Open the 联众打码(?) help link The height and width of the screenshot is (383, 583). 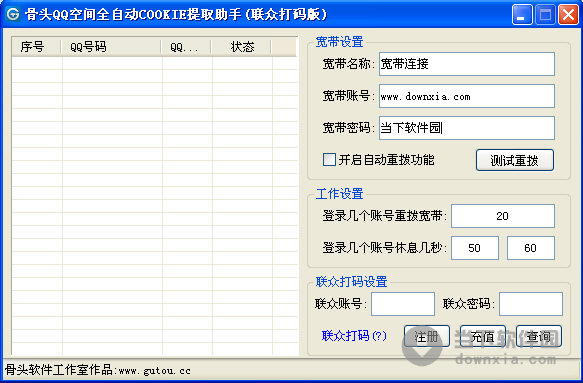point(354,336)
